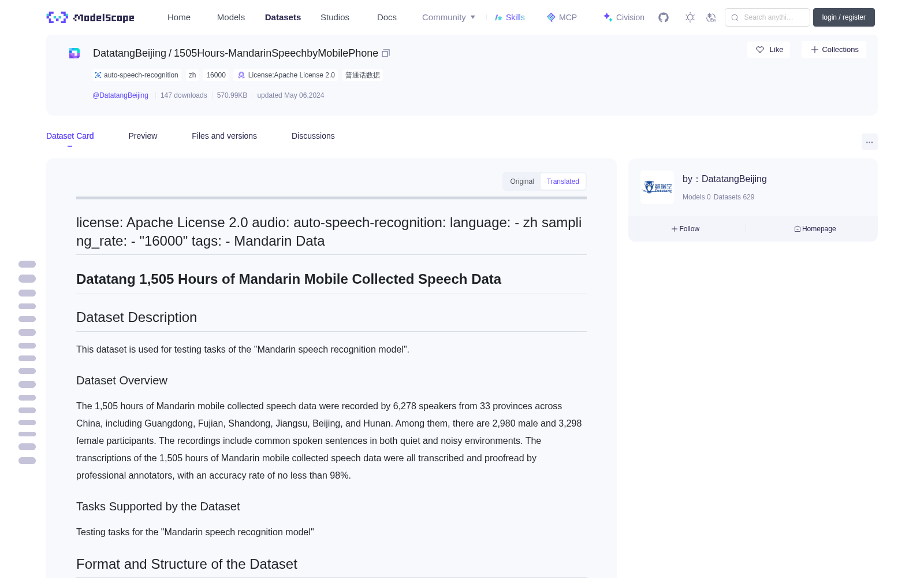Click the auto-speech-recognition task tag

click(136, 75)
